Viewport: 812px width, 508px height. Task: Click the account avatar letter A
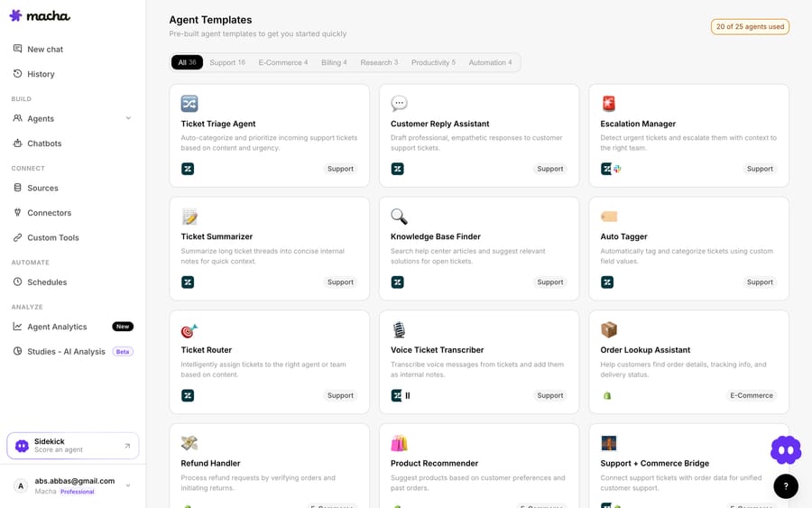point(21,485)
